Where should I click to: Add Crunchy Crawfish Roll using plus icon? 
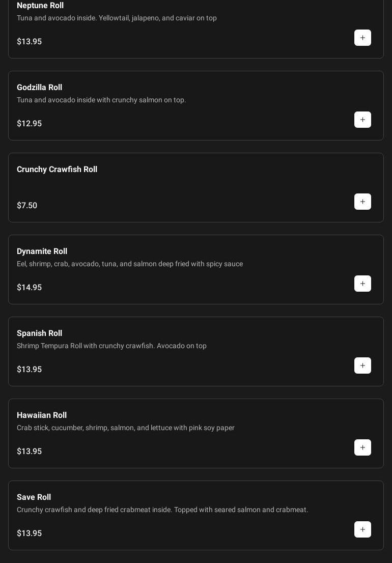coord(362,202)
